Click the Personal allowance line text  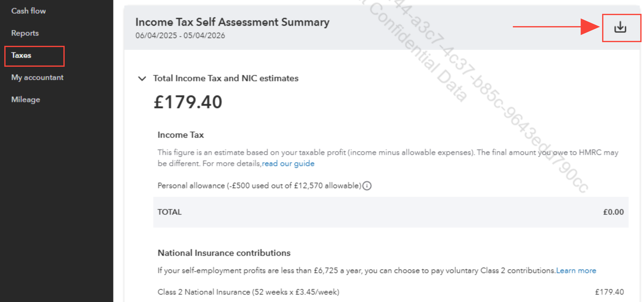click(259, 186)
